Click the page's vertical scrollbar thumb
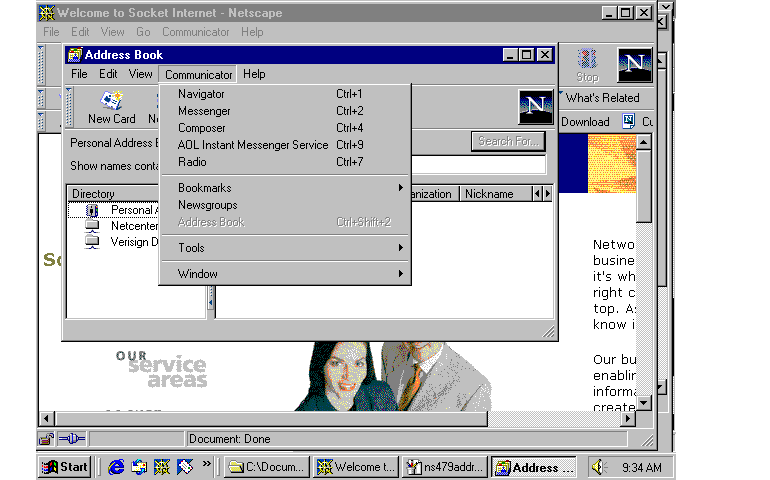The width and height of the screenshot is (770, 480). pyautogui.click(x=644, y=187)
